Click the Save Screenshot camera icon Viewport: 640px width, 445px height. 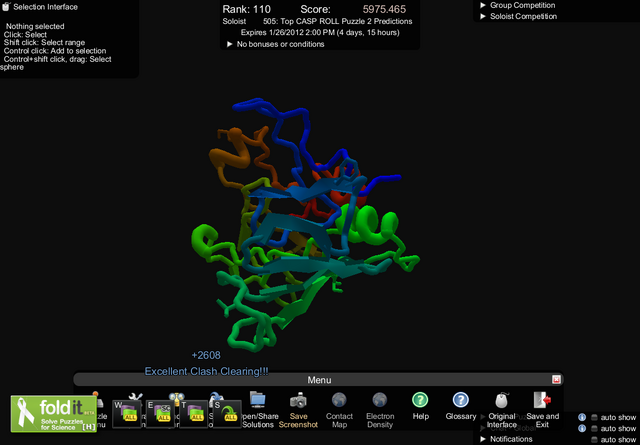[x=298, y=400]
